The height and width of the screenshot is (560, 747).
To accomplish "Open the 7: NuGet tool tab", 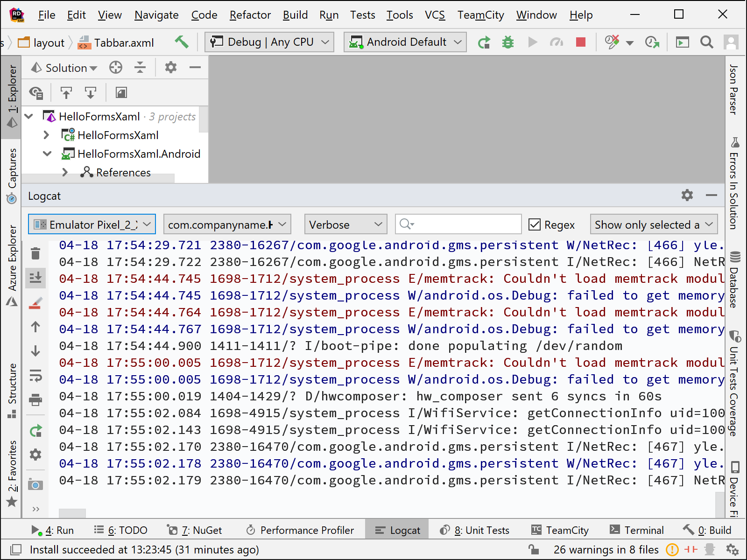I will coord(195,530).
